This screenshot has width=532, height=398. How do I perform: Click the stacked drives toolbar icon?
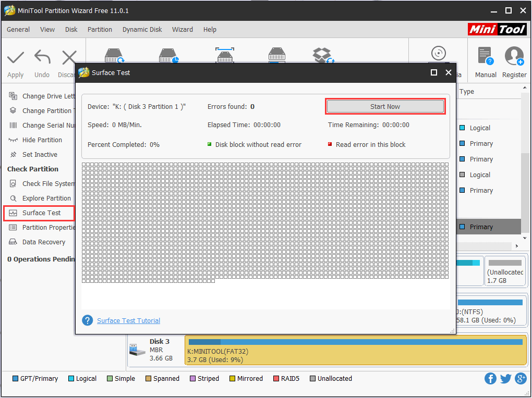point(277,55)
